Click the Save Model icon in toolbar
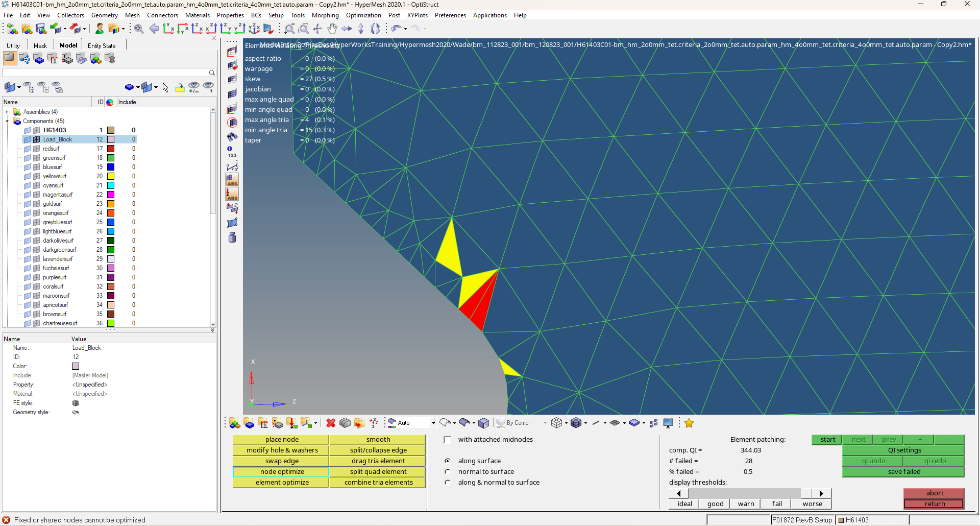Image resolution: width=980 pixels, height=526 pixels. [41, 29]
